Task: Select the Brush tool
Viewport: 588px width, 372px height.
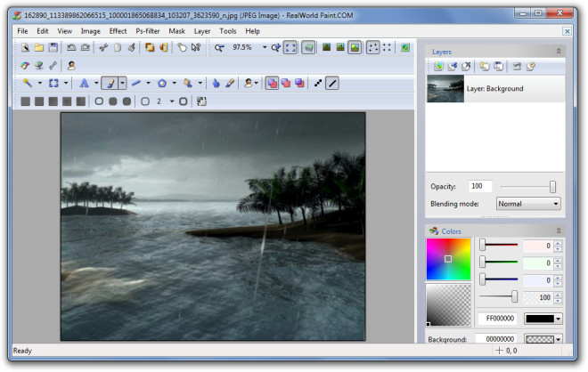Action: point(109,83)
